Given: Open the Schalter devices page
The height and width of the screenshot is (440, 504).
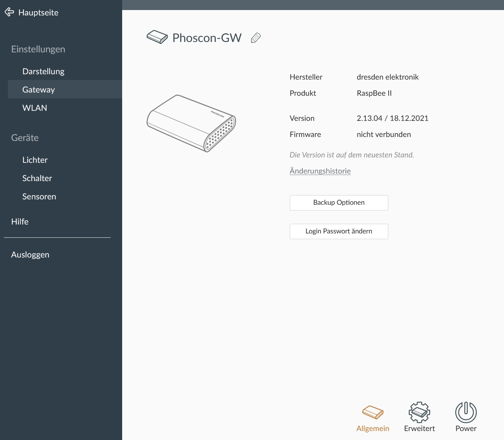Looking at the screenshot, I should (37, 178).
